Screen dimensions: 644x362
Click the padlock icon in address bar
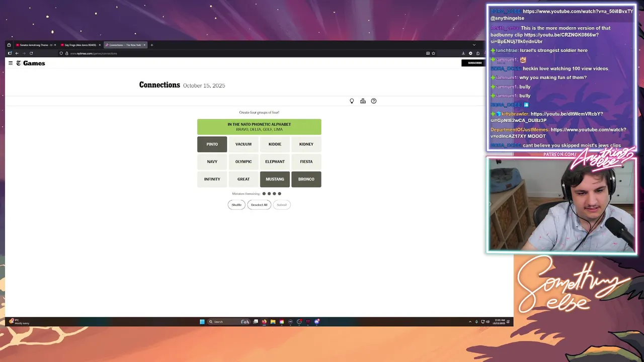tap(66, 53)
